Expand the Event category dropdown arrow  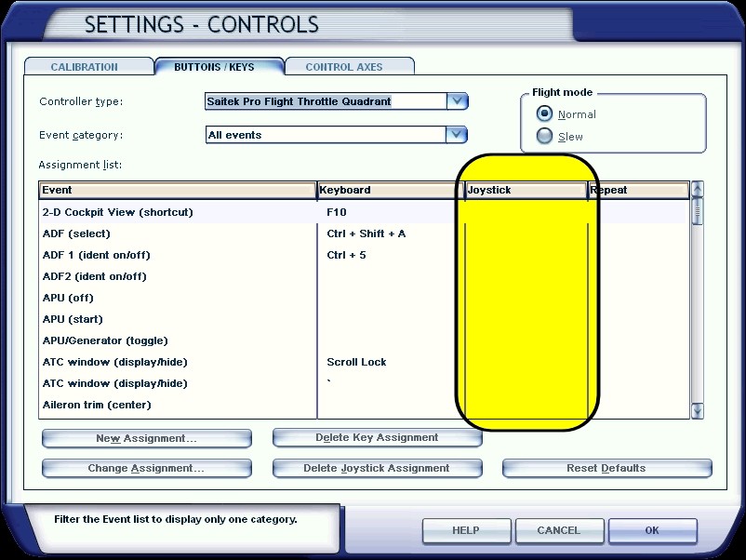457,135
